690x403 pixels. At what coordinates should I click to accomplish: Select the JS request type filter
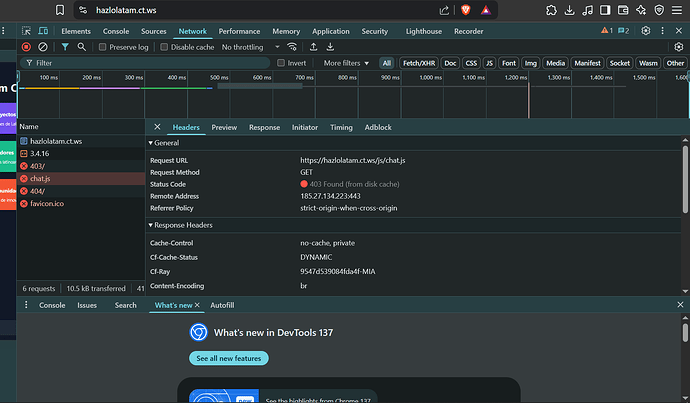tap(489, 63)
